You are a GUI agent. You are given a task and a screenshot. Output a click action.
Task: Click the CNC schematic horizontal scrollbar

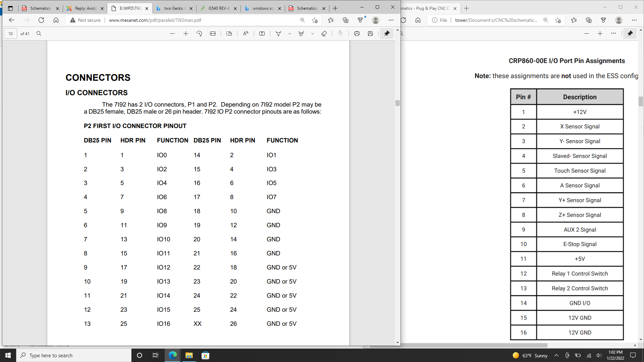click(x=459, y=345)
